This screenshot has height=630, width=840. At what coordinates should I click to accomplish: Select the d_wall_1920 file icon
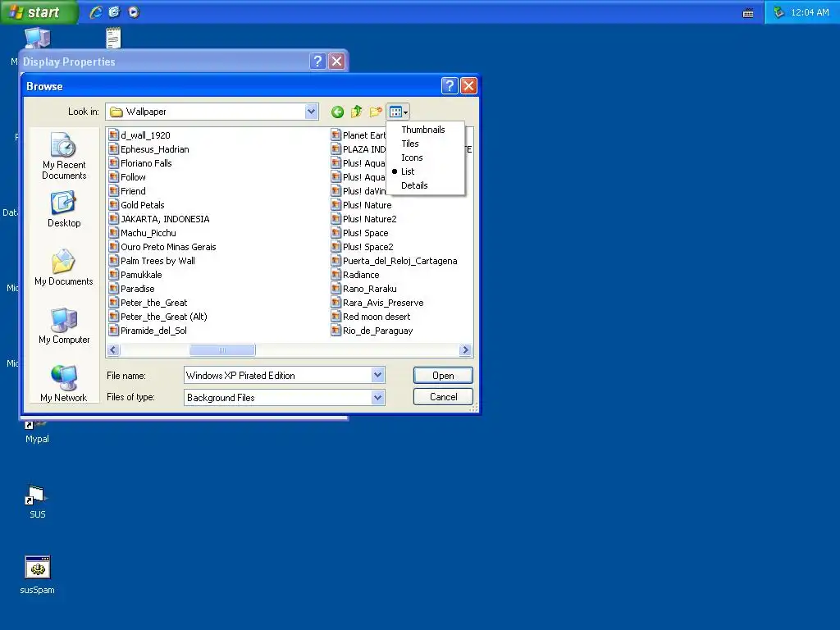tap(113, 135)
